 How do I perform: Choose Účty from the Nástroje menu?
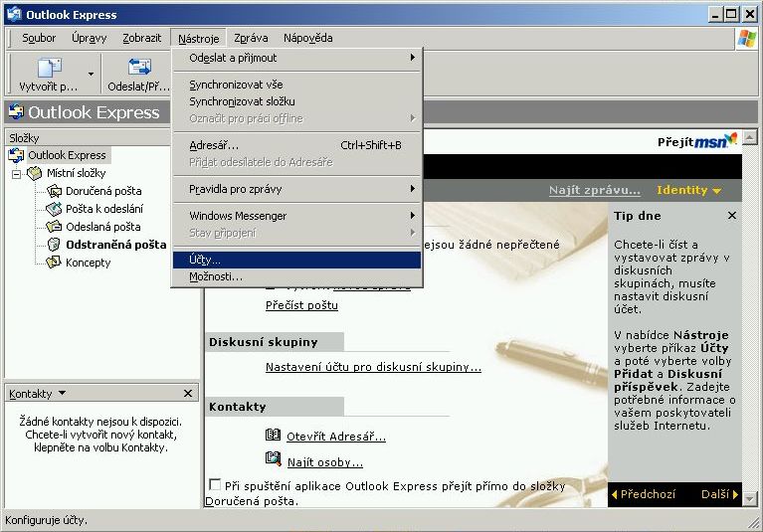click(x=205, y=260)
